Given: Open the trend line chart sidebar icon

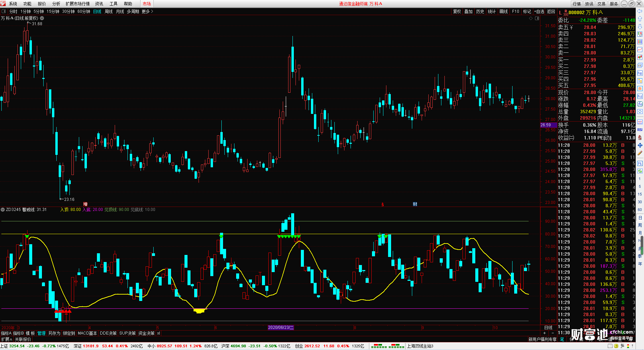Looking at the screenshot, I should coord(640,50).
